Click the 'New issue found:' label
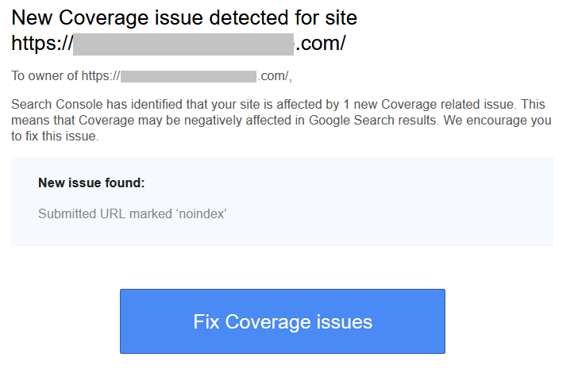Viewport: 578px width, 392px height. [x=91, y=183]
